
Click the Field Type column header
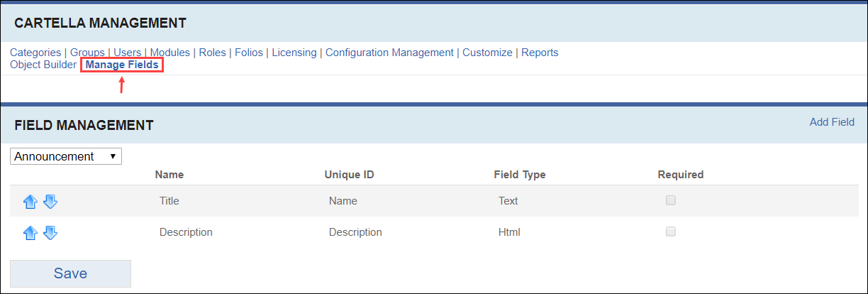coord(520,175)
